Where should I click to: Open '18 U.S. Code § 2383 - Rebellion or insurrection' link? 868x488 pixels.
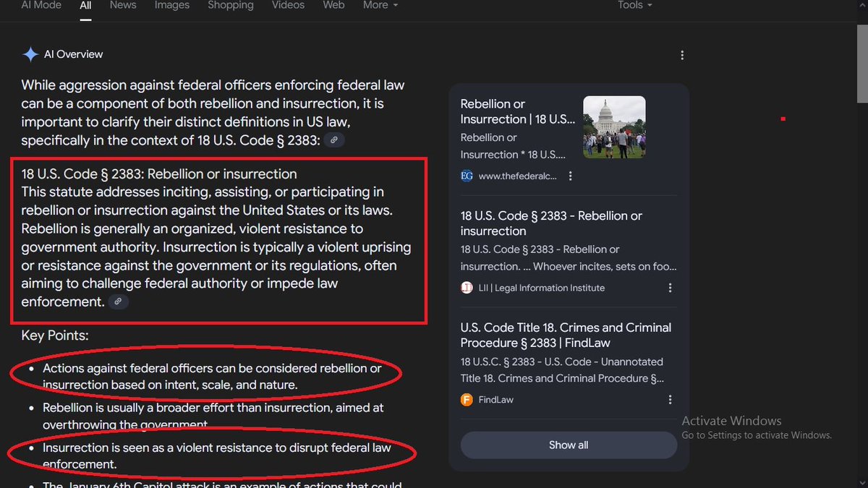pos(551,223)
